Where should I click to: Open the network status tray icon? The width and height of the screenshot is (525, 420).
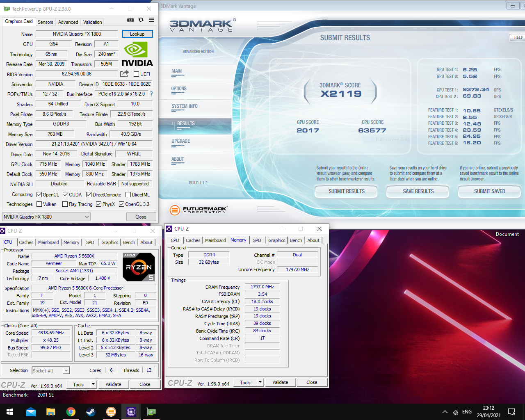[455, 412]
